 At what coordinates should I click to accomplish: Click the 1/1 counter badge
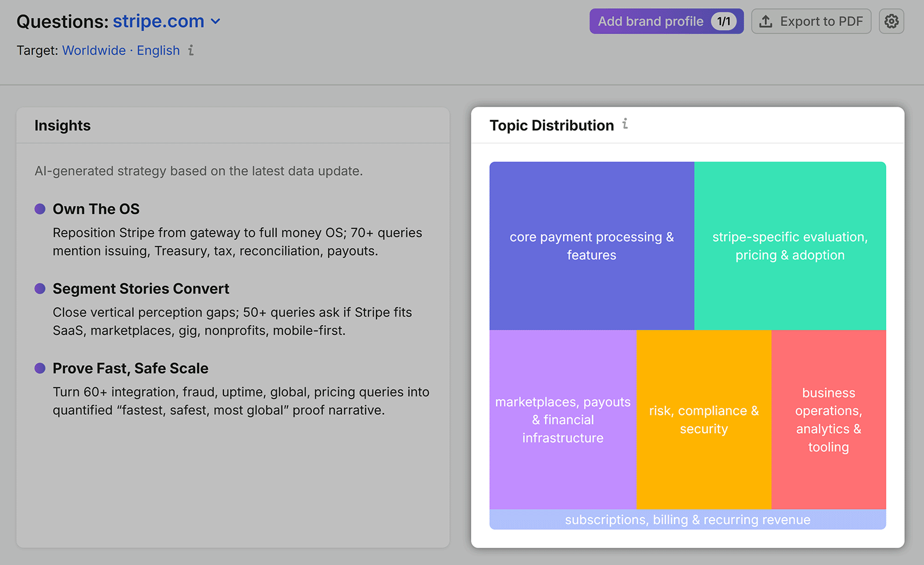tap(724, 21)
